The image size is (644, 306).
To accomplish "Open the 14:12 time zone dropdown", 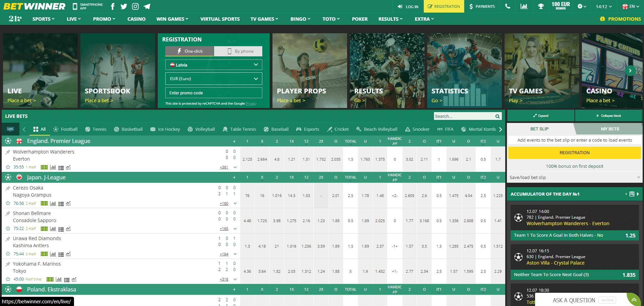I will pyautogui.click(x=604, y=6).
